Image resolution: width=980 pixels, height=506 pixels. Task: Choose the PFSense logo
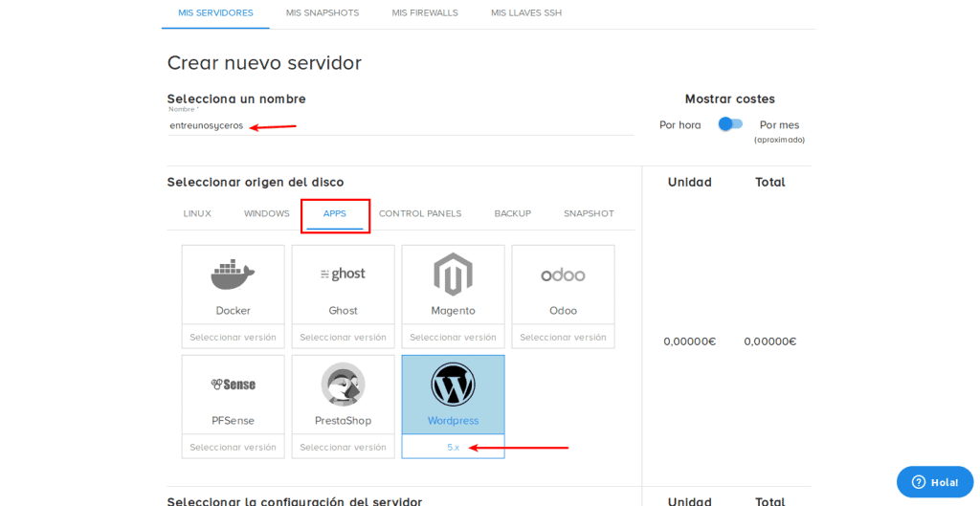tap(234, 385)
